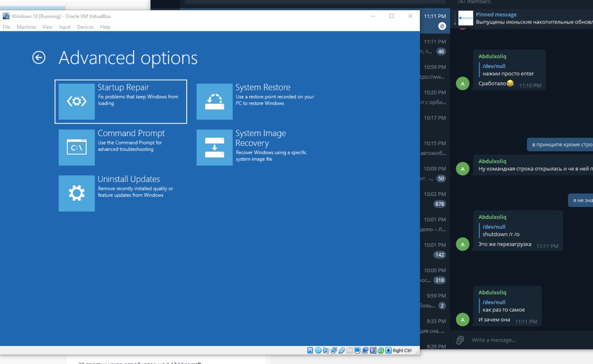
Task: Click the outgoing message в принципе кроме
Action: point(560,144)
